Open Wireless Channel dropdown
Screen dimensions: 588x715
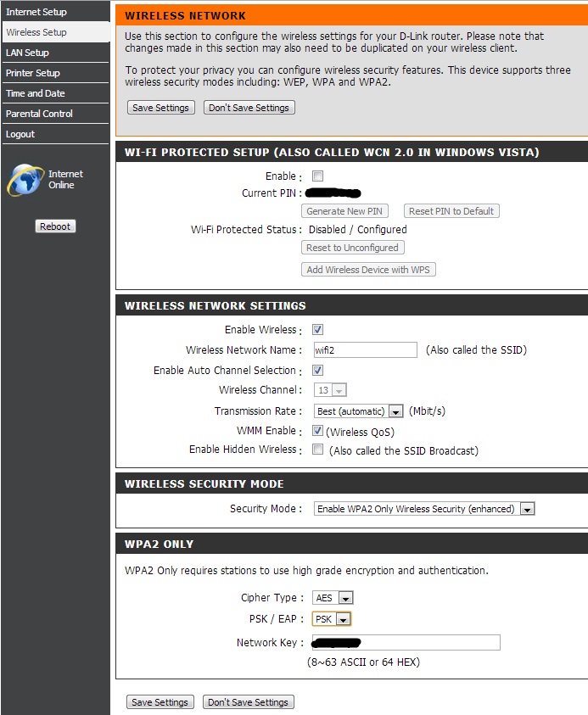click(x=330, y=390)
